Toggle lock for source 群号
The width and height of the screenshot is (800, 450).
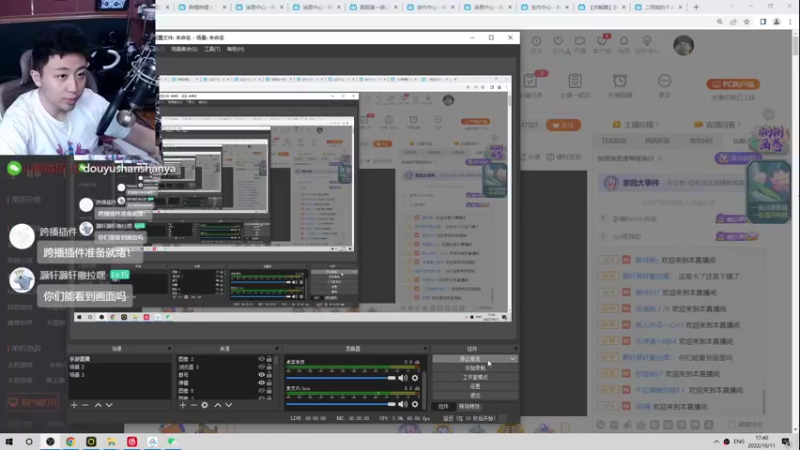[x=269, y=375]
